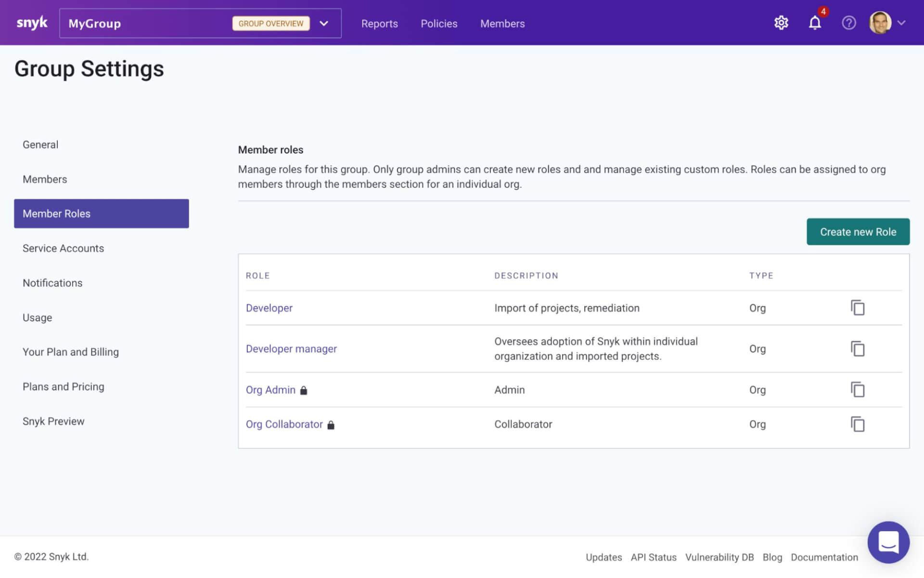Select Notifications in settings sidebar

102,283
